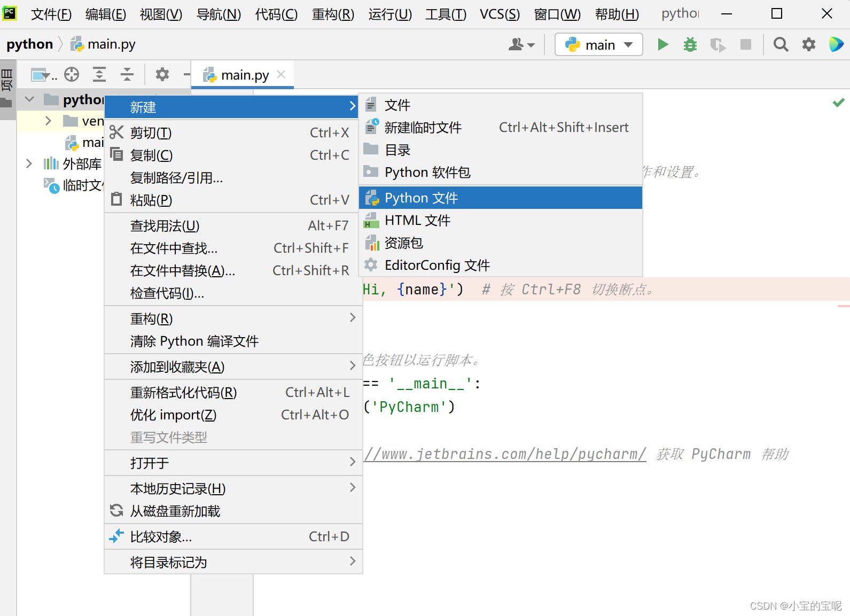The height and width of the screenshot is (616, 850).
Task: Open the VCS(S) menu
Action: click(500, 14)
